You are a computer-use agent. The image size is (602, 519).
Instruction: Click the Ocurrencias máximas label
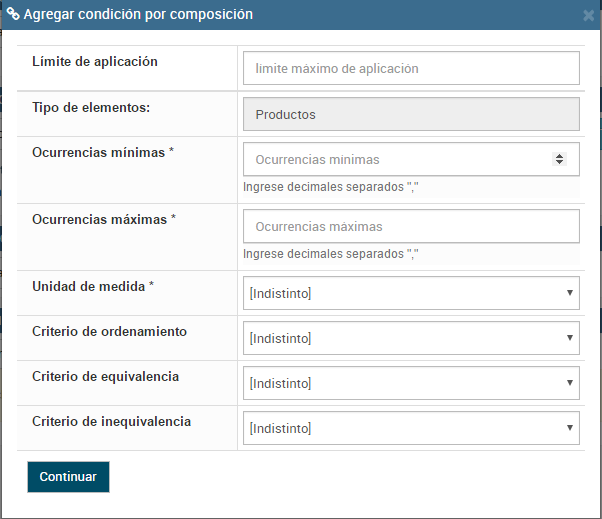click(104, 219)
